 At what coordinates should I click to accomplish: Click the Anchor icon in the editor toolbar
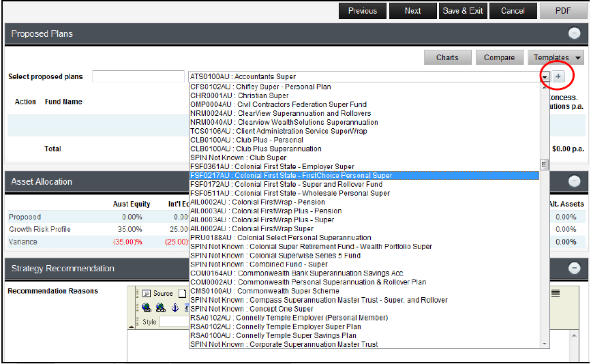pyautogui.click(x=175, y=308)
